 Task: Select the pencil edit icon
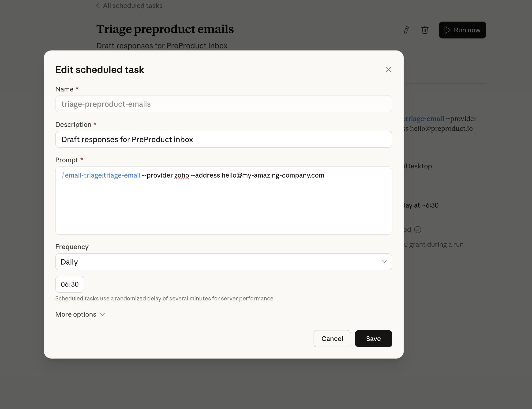coord(406,30)
